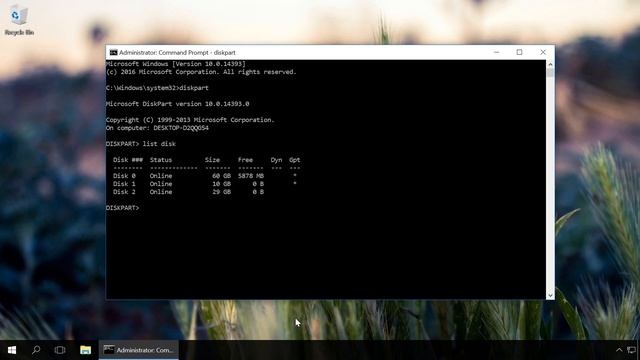Click the 'Copyright (C) 1999-2013 Microsoft Corporation.' line
Viewport: 640px width, 360px height.
(x=190, y=120)
